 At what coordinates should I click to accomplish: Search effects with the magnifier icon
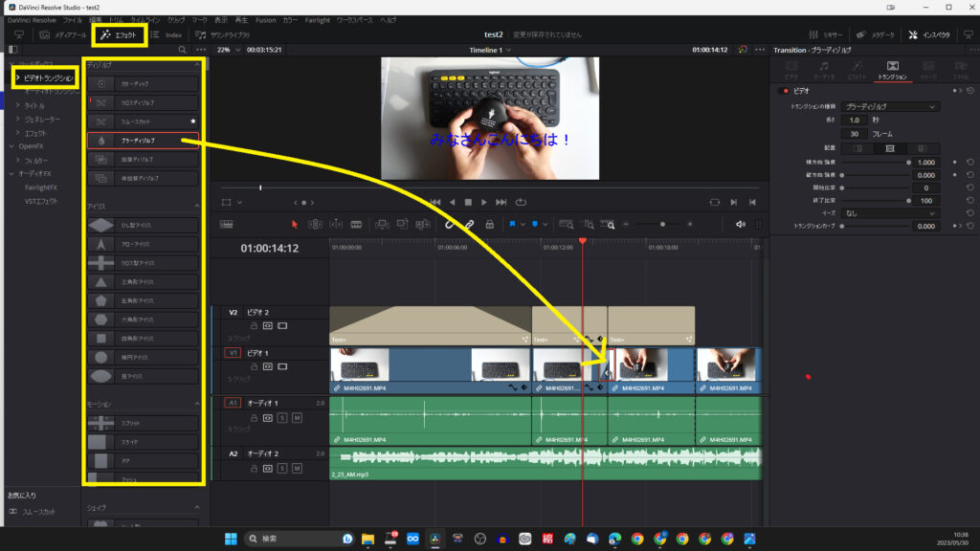click(x=182, y=50)
